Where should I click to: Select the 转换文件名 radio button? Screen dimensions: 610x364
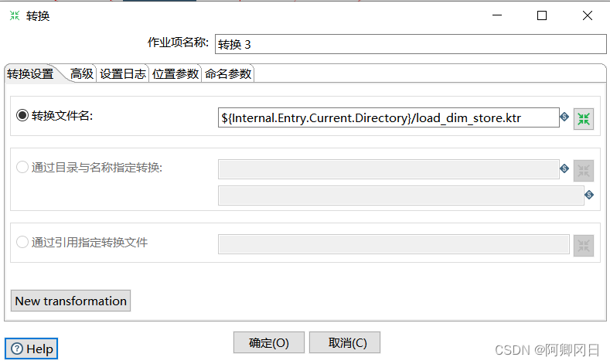click(22, 116)
